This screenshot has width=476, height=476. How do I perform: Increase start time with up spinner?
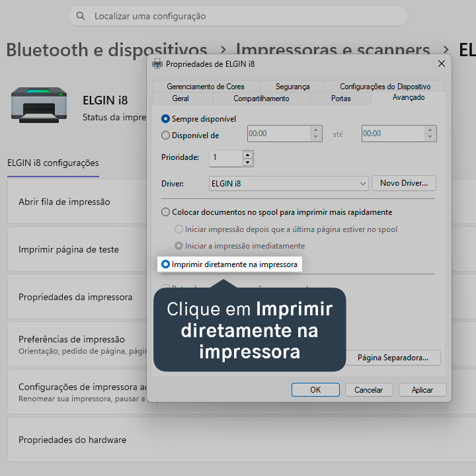(316, 130)
